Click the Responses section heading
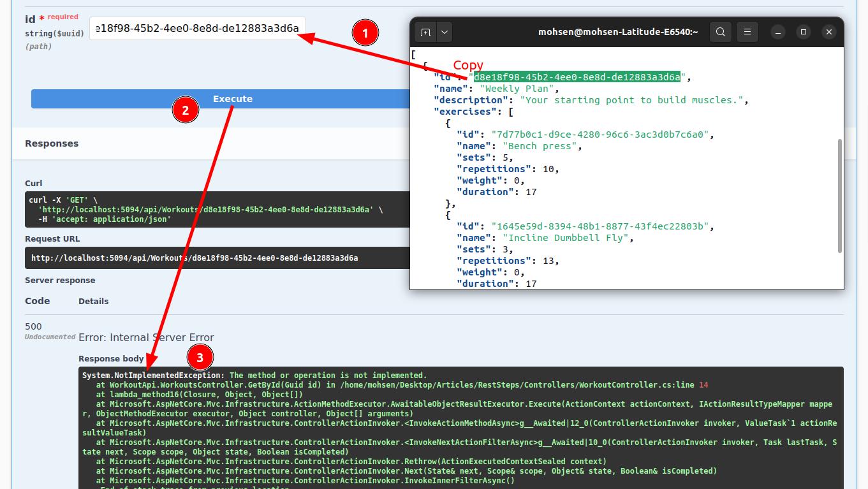The width and height of the screenshot is (868, 489). pyautogui.click(x=52, y=143)
